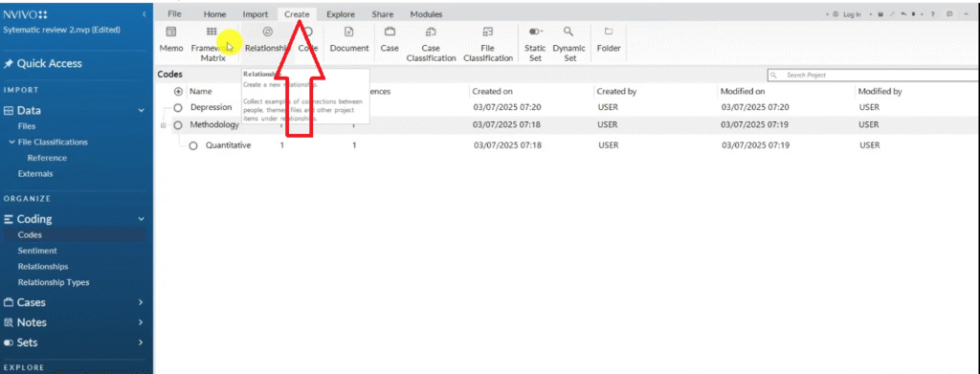Open File Classification creator
Viewport: 980px width, 374px height.
pos(488,43)
